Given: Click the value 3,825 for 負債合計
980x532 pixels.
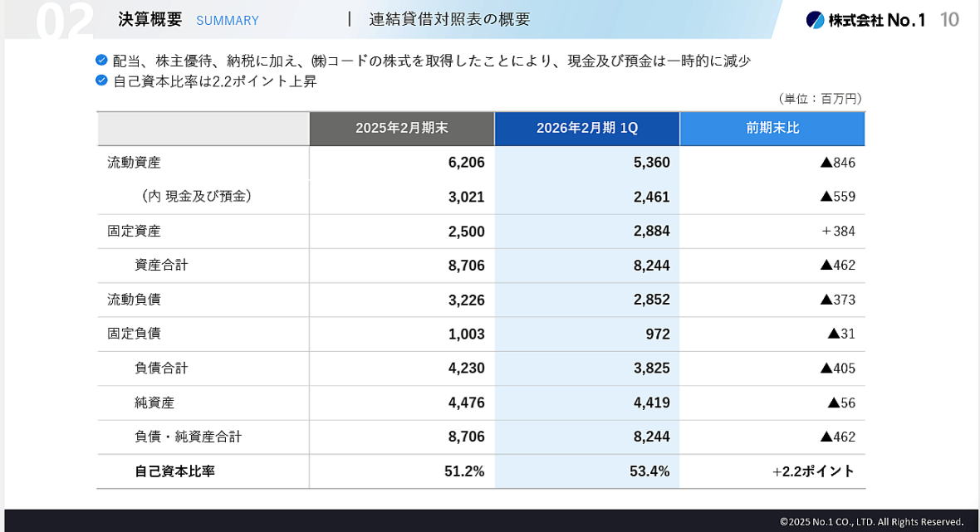Looking at the screenshot, I should [651, 368].
